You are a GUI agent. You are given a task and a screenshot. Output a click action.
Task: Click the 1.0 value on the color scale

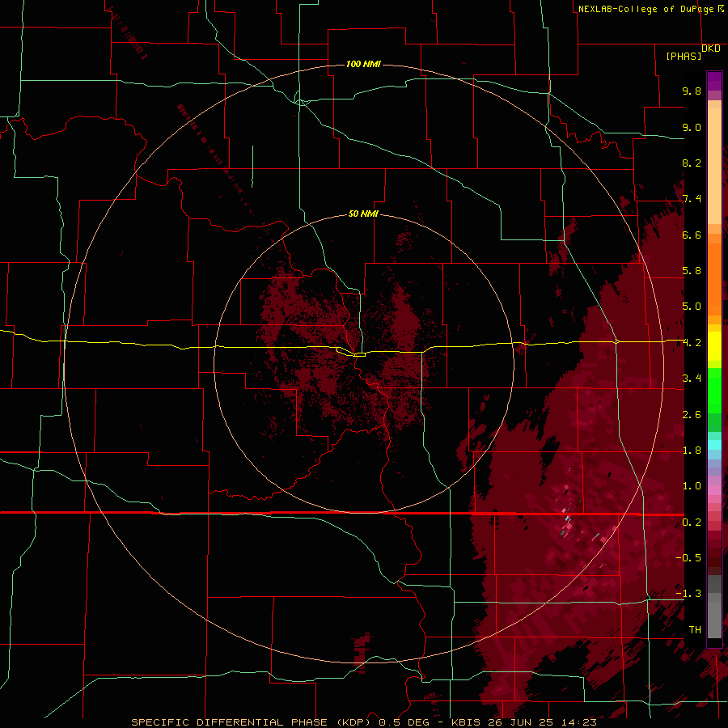pos(692,486)
